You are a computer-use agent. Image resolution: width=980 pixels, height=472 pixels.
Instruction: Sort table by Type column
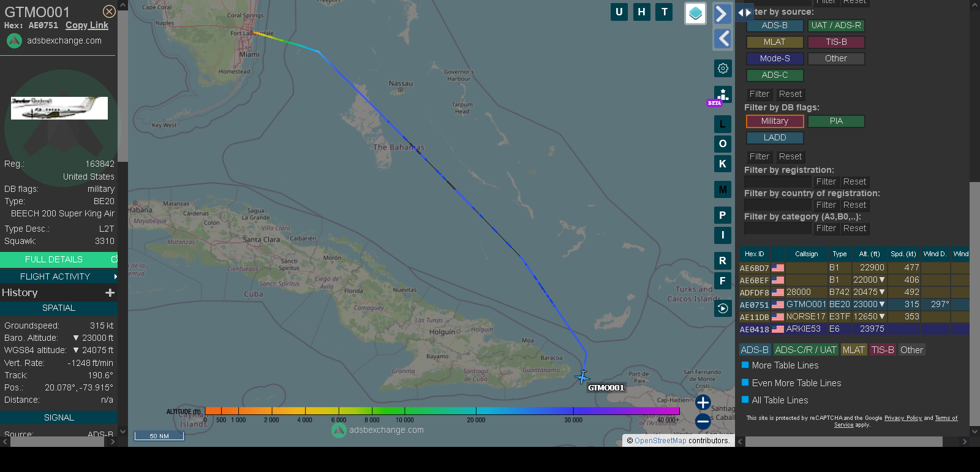click(840, 254)
